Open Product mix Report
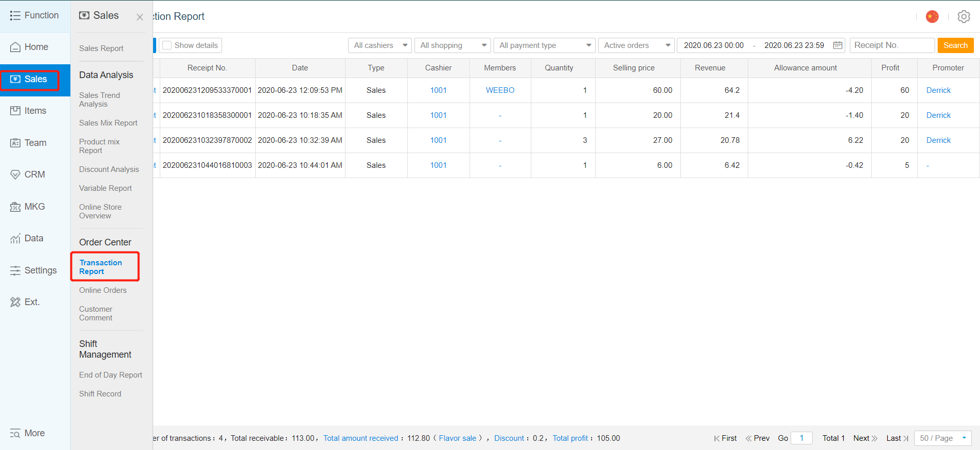Screen dimensions: 980x450 (99, 146)
